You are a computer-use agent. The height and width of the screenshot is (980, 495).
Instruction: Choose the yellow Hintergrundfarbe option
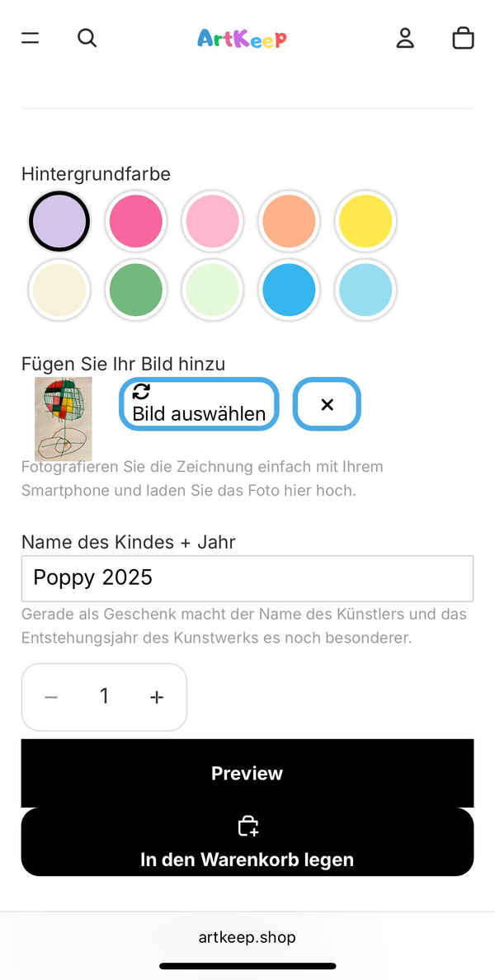pos(365,221)
